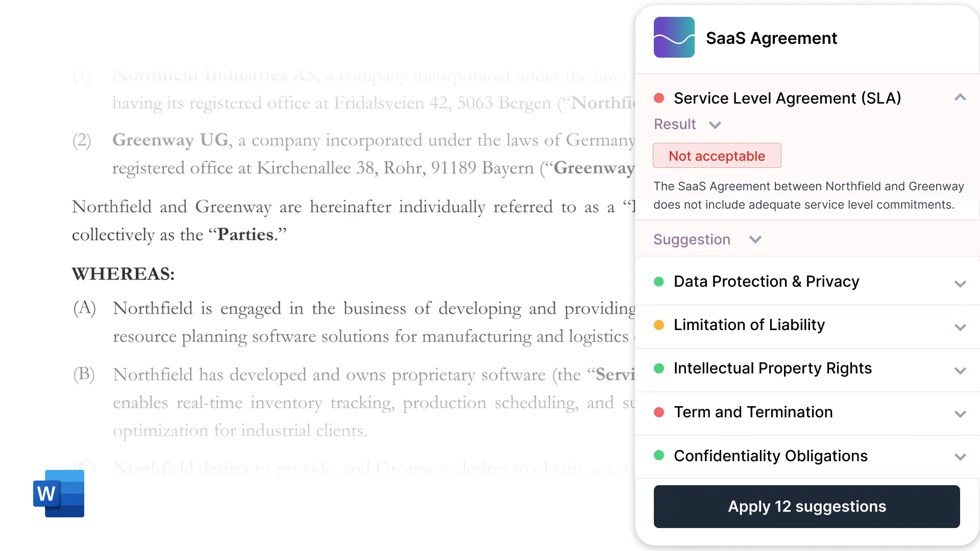Click the Not acceptable result badge

click(717, 156)
